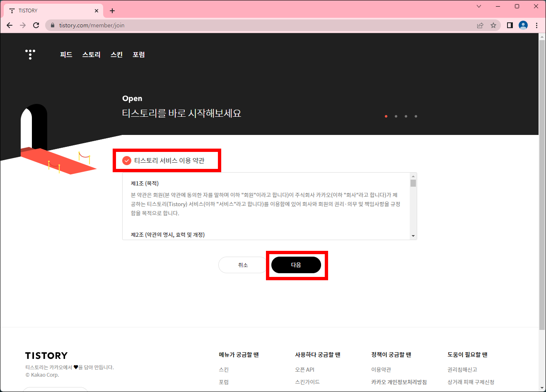This screenshot has height=392, width=546.
Task: Select the third step indicator dot
Action: point(406,116)
